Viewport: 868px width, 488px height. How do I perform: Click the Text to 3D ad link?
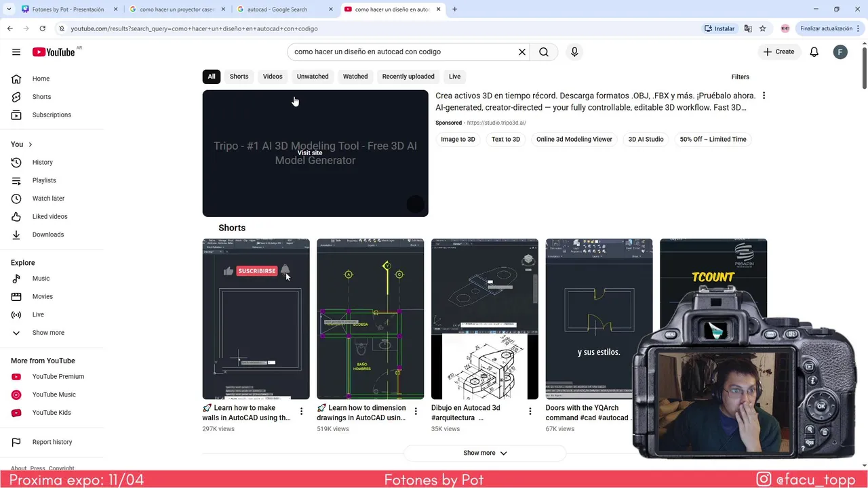506,140
